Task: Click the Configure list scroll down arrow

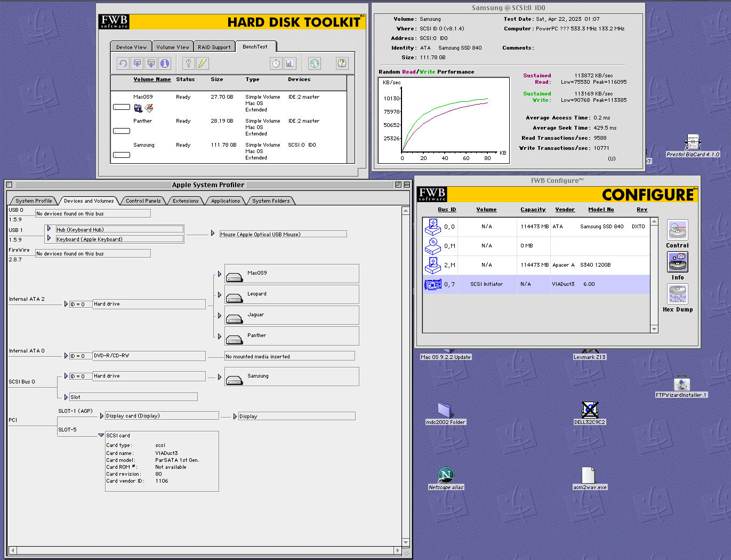Action: (x=654, y=329)
